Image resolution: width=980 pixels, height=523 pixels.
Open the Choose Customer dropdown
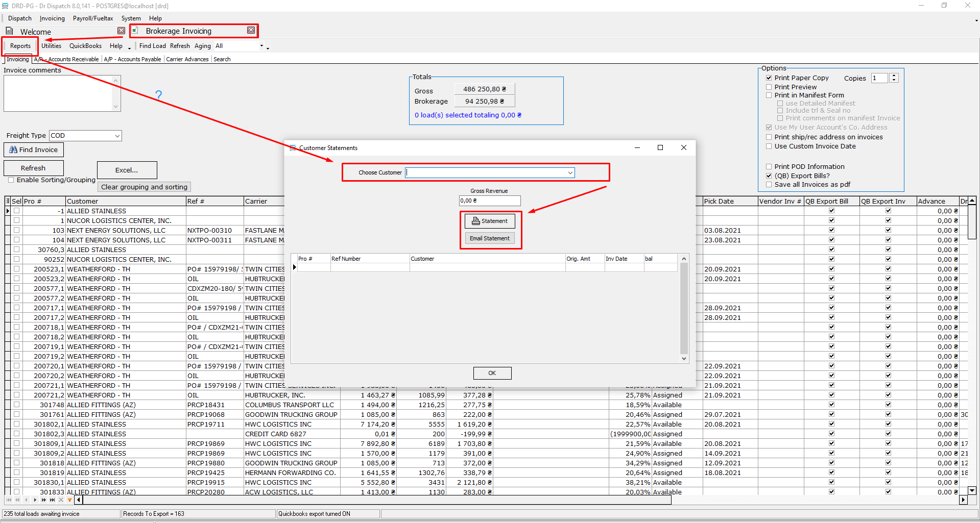[x=570, y=173]
